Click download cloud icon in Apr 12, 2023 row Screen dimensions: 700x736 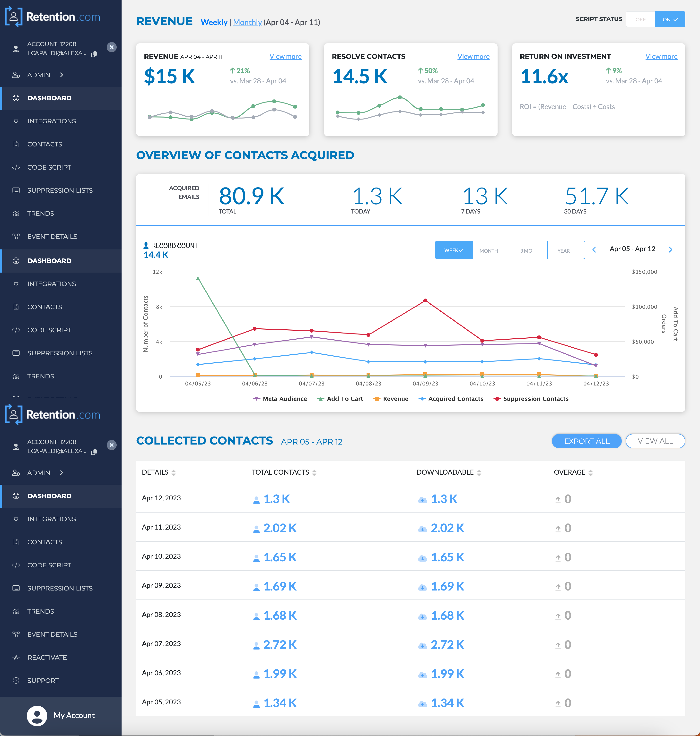pyautogui.click(x=422, y=500)
